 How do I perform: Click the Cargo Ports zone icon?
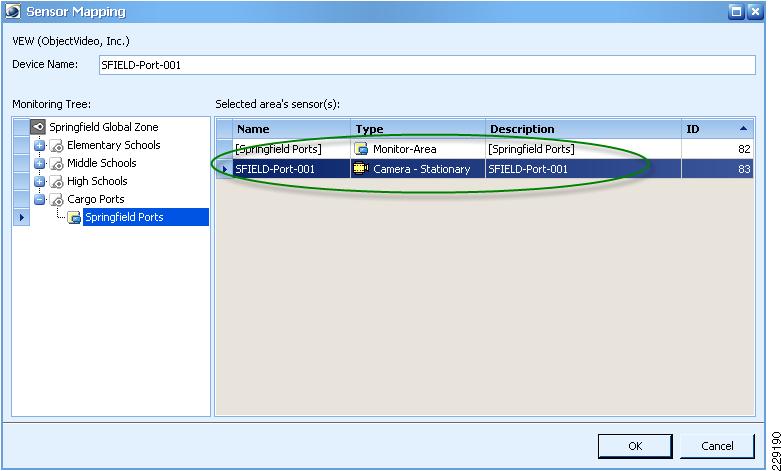57,200
